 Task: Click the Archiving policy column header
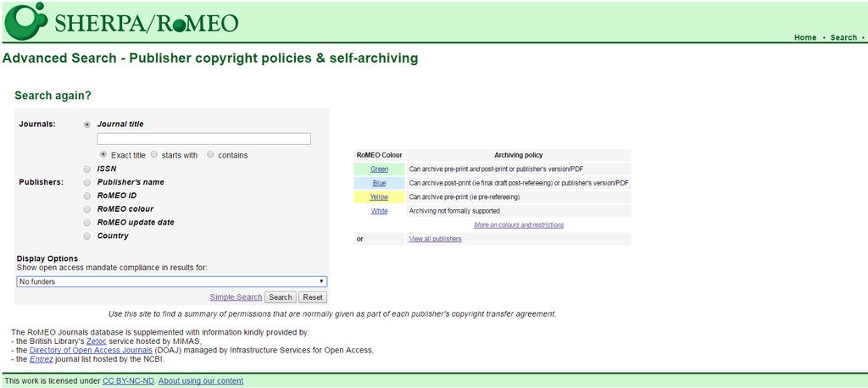point(518,156)
